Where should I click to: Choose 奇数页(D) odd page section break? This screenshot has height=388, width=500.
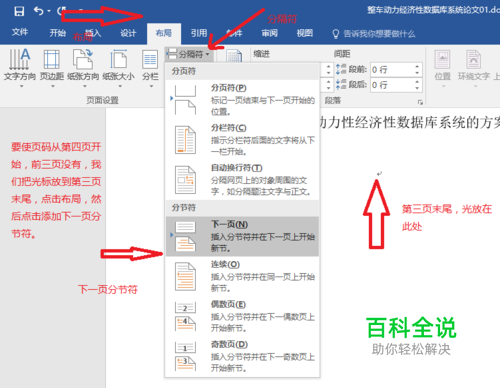pos(242,356)
